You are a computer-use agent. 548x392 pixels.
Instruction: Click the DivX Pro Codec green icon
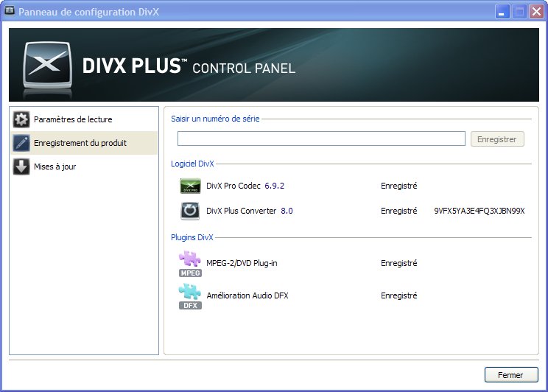pos(190,186)
